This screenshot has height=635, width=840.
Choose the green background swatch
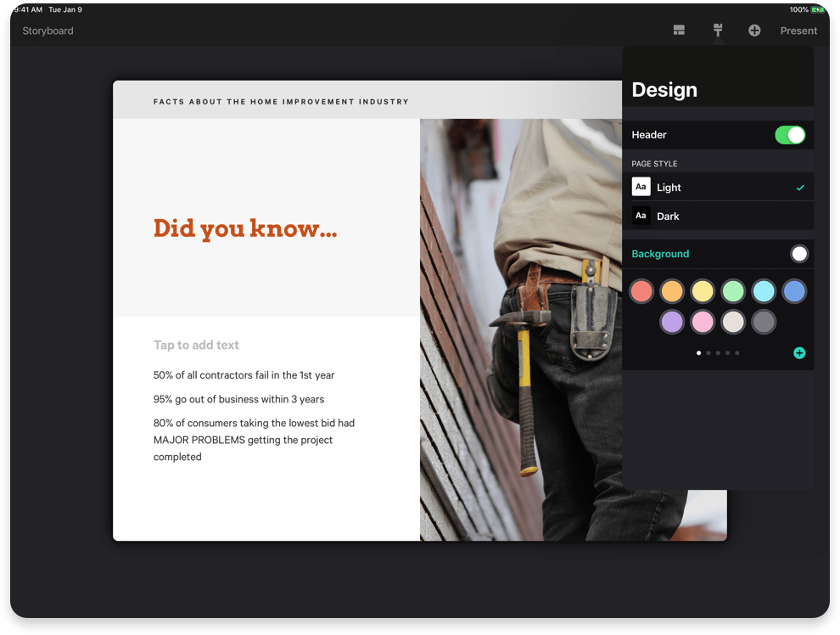[733, 291]
